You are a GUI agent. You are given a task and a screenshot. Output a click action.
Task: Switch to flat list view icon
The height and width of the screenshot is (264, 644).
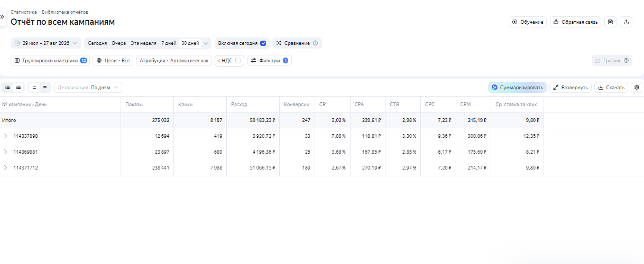8,87
